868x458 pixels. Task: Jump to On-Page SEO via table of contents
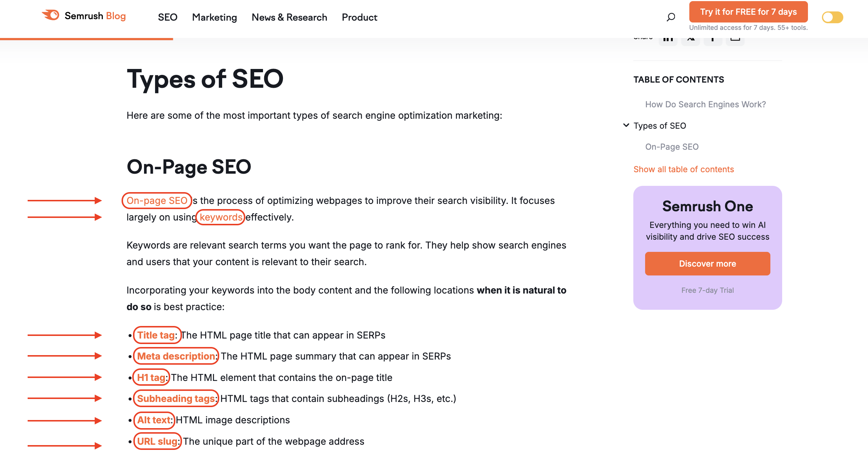pyautogui.click(x=672, y=146)
